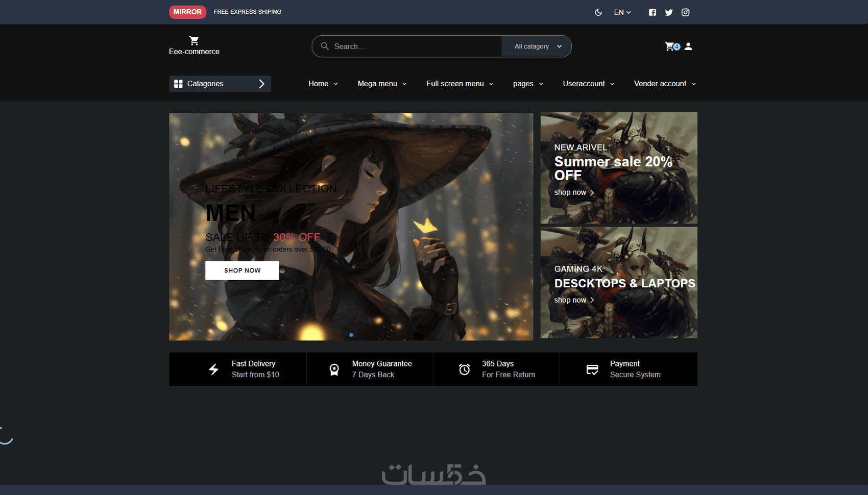Open the Summer sale 20% OFF banner
The image size is (868, 495).
click(x=619, y=168)
